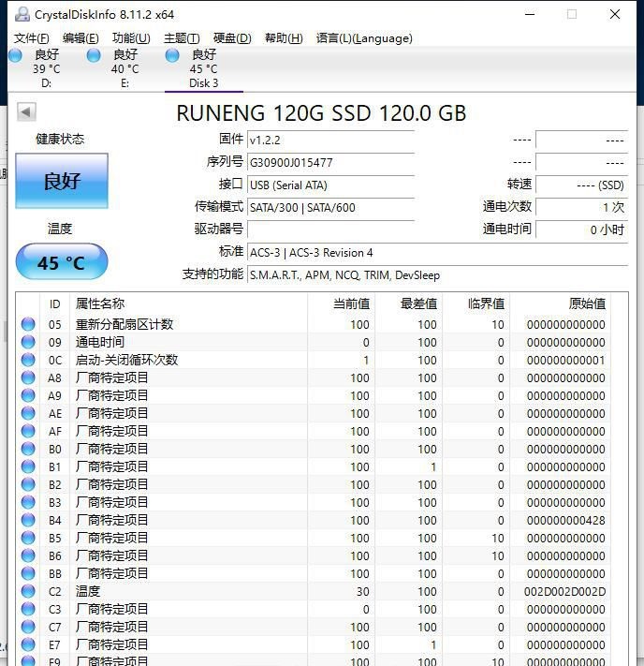Click status icon of row E7
Screen dimensions: 644x666
(x=28, y=645)
